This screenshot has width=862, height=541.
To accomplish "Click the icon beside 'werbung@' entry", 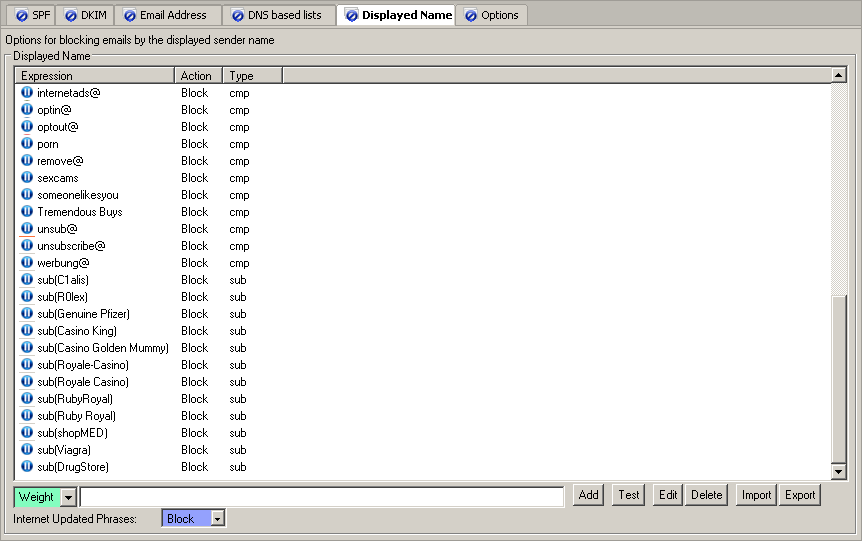I will click(x=27, y=263).
